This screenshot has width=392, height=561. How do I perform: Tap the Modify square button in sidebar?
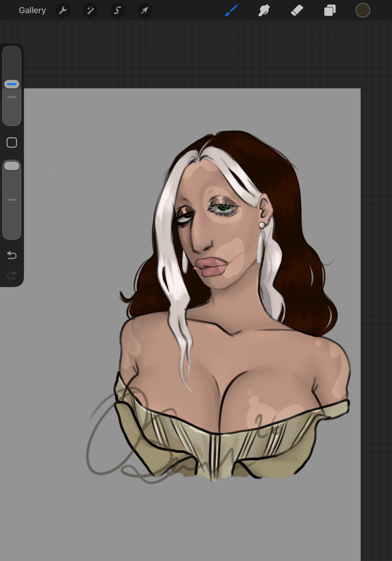12,142
